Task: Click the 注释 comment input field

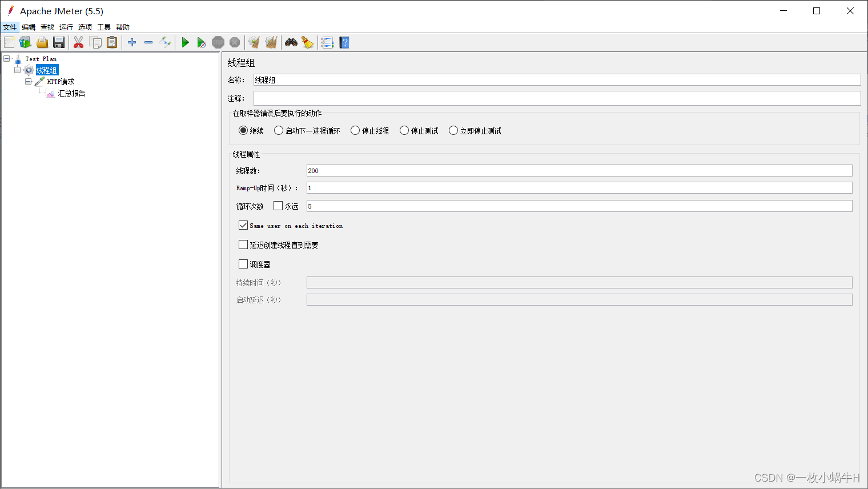Action: click(x=557, y=98)
